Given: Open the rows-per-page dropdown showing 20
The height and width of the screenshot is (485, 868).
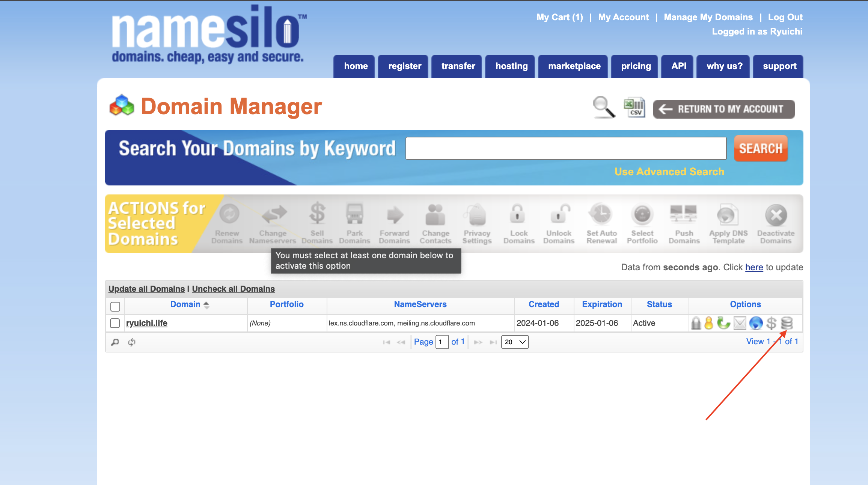Looking at the screenshot, I should [515, 342].
